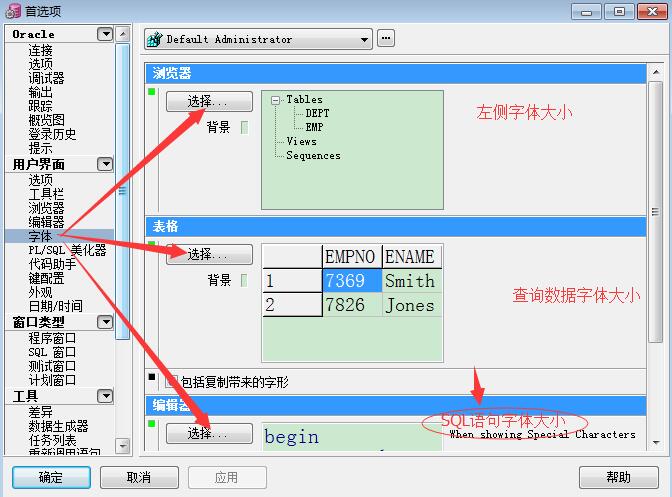Viewport: 672px width, 497px height.
Task: Open 登录历史 settings
Action: pyautogui.click(x=52, y=134)
